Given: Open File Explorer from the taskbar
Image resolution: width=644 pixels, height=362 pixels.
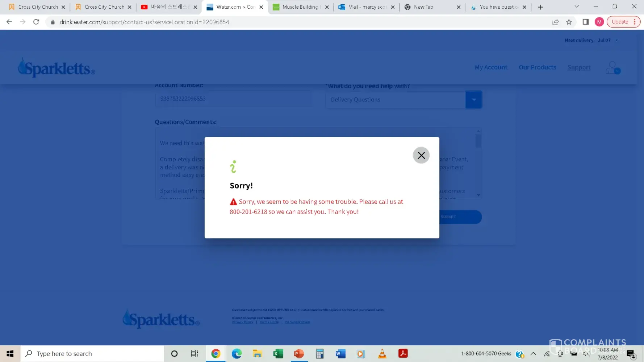Looking at the screenshot, I should [257, 354].
